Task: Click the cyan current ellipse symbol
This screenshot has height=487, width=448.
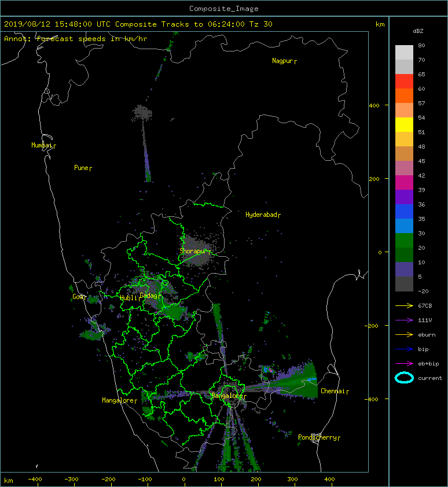Action: coord(404,378)
